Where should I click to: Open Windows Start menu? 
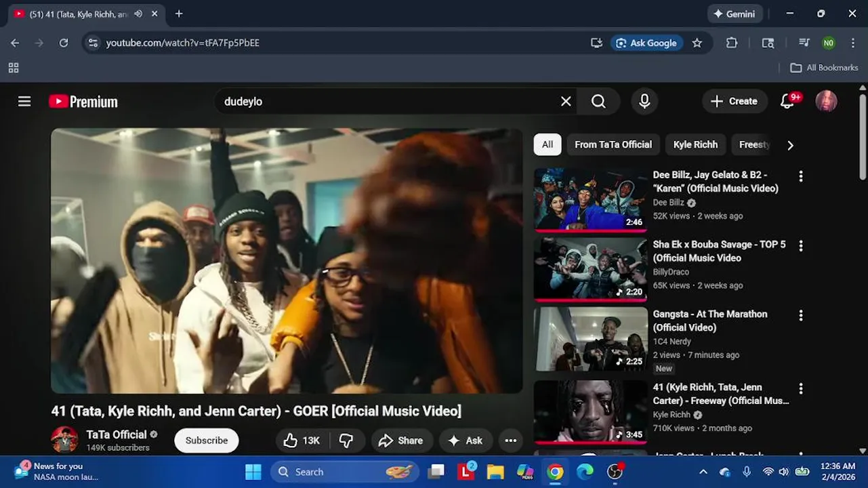coord(253,472)
